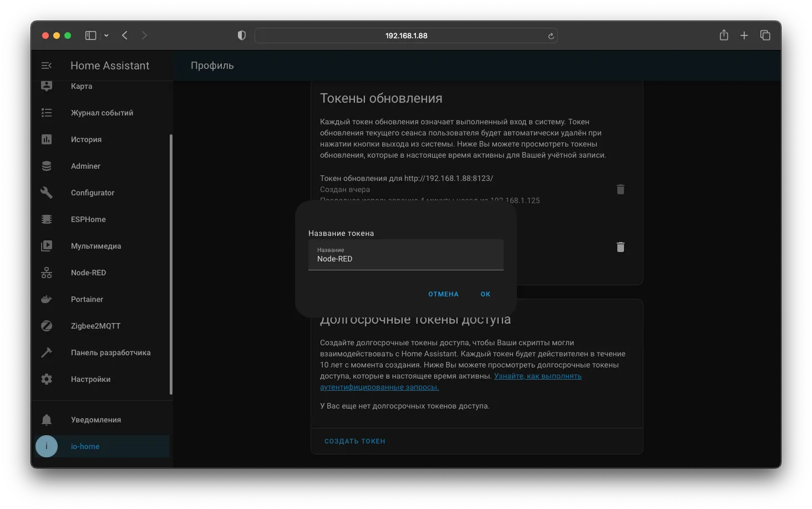The width and height of the screenshot is (812, 509).
Task: Delete the refresh token for 192.168.1.88:8123
Action: pyautogui.click(x=621, y=189)
